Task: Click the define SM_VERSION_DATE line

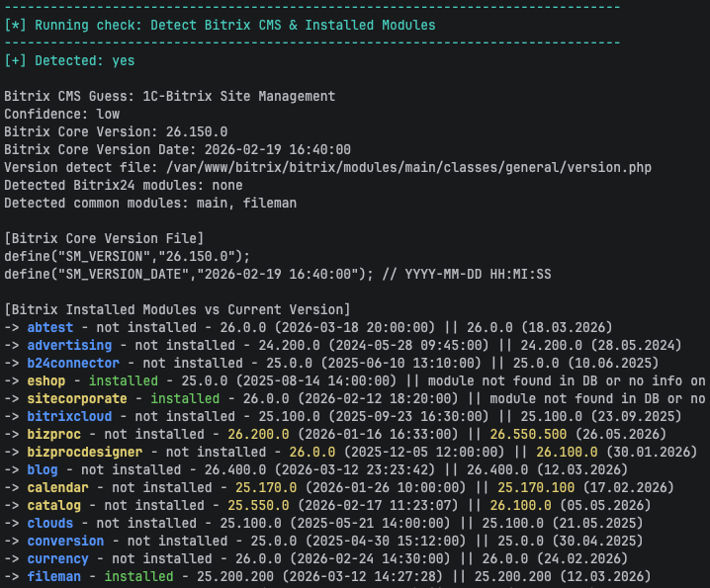Action: click(278, 274)
